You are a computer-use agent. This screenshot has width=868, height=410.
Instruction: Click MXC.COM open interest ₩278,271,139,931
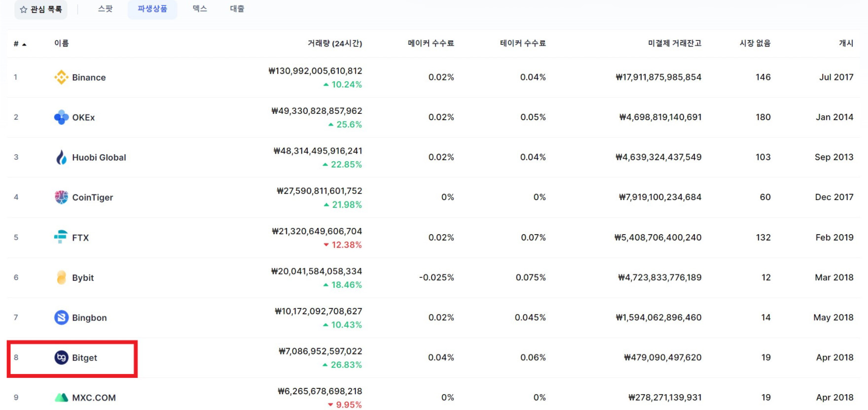pyautogui.click(x=665, y=397)
